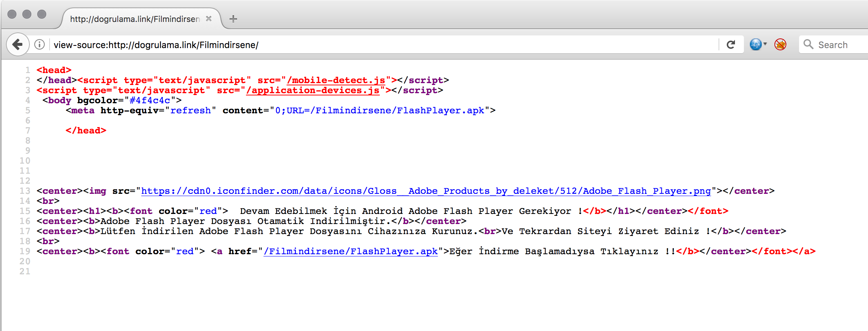The width and height of the screenshot is (868, 331).
Task: Click the 'refresh' http-equiv value
Action: 190,110
